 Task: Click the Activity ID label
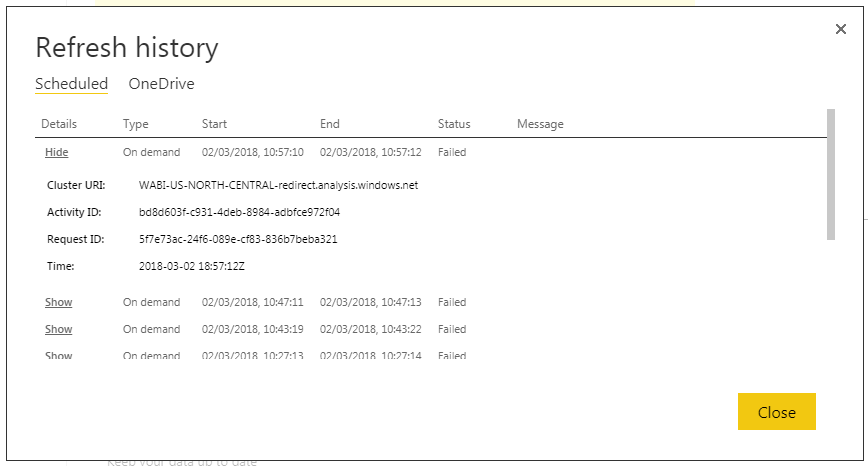pos(74,213)
